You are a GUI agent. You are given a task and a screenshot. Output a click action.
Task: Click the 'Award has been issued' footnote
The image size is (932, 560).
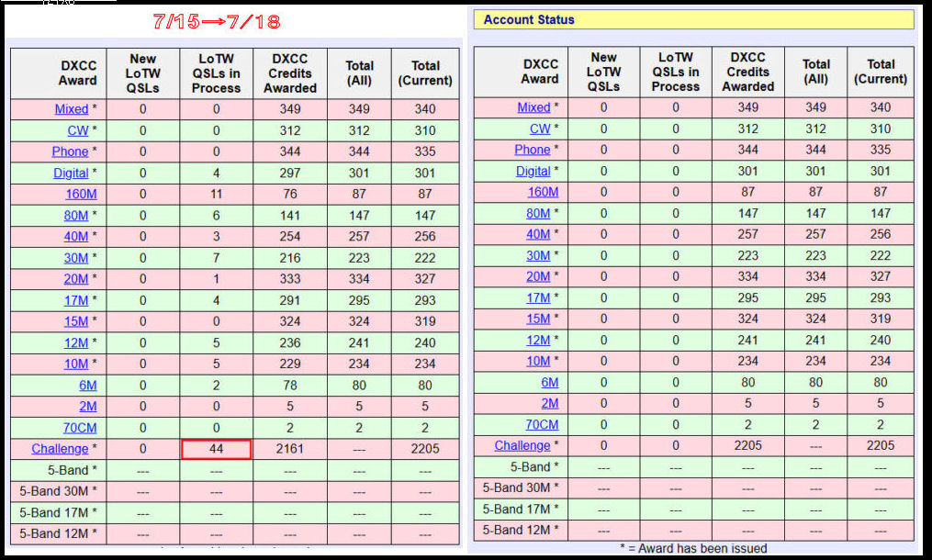pyautogui.click(x=693, y=548)
